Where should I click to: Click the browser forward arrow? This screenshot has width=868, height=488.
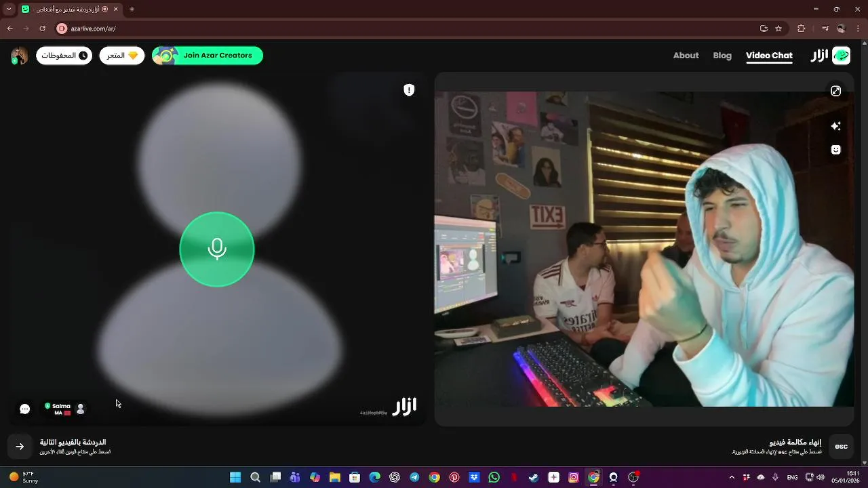pos(26,28)
